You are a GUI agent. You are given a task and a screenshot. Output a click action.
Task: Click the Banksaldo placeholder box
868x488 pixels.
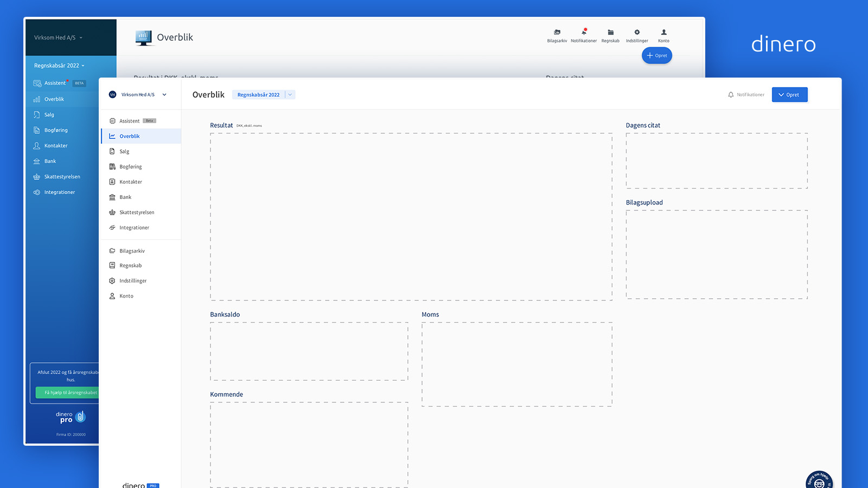click(309, 351)
